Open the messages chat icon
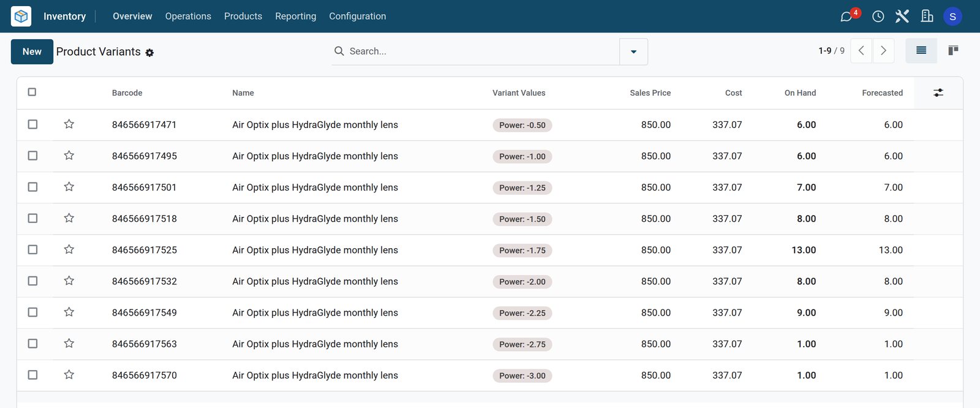Image resolution: width=980 pixels, height=408 pixels. coord(846,17)
